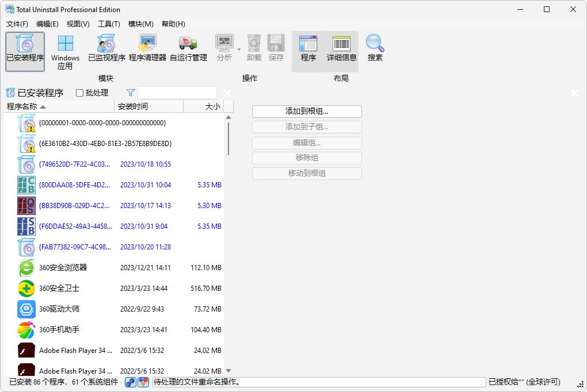Toggle the 详细信息 layout panel
587x392 pixels.
pyautogui.click(x=341, y=51)
